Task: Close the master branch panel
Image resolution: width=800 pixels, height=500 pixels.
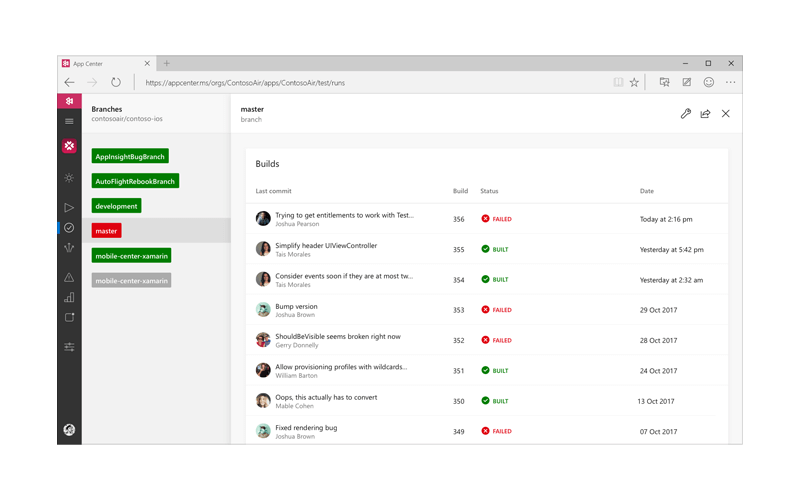Action: (x=726, y=114)
